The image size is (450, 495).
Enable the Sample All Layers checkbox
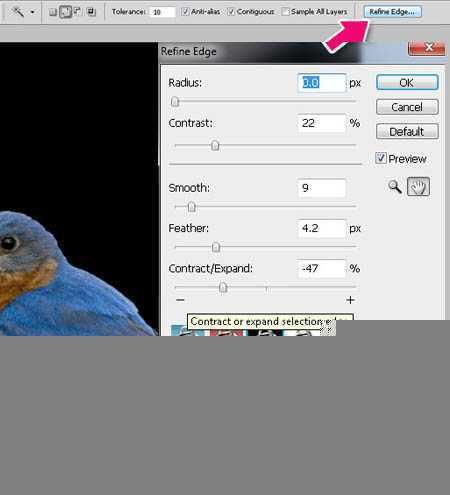(285, 12)
